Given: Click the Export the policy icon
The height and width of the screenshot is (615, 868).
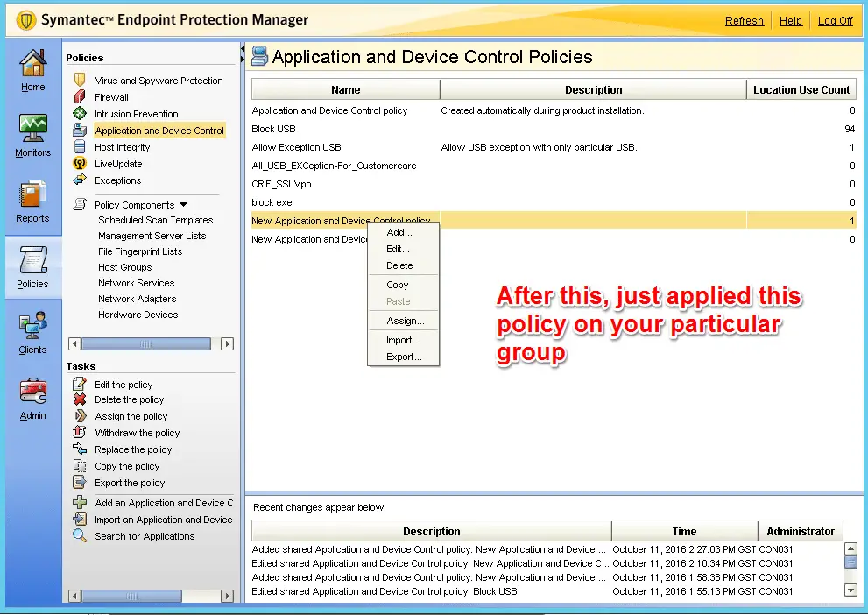Looking at the screenshot, I should tap(80, 482).
